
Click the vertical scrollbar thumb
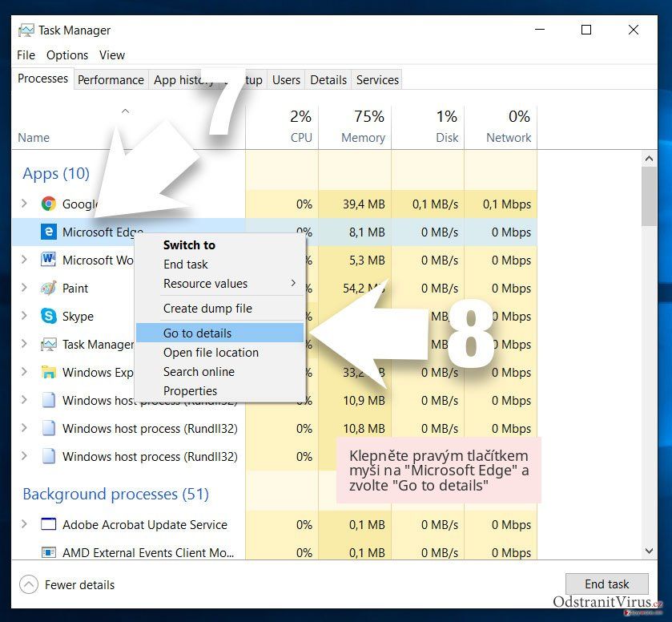[649, 196]
